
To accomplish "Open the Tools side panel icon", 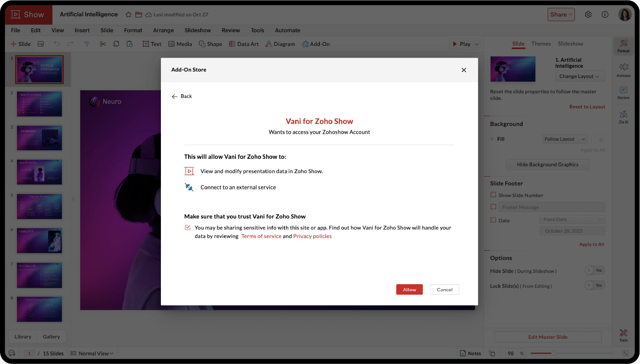I will 623,335.
